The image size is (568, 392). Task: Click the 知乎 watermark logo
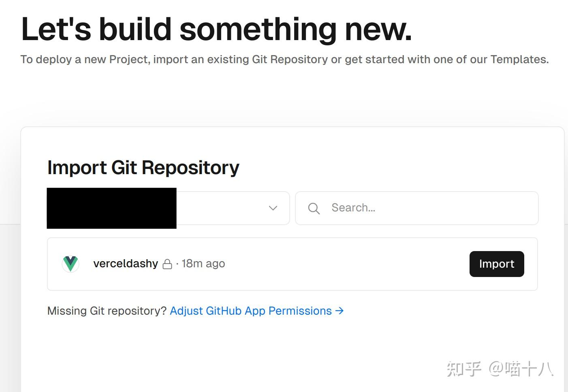(x=464, y=369)
